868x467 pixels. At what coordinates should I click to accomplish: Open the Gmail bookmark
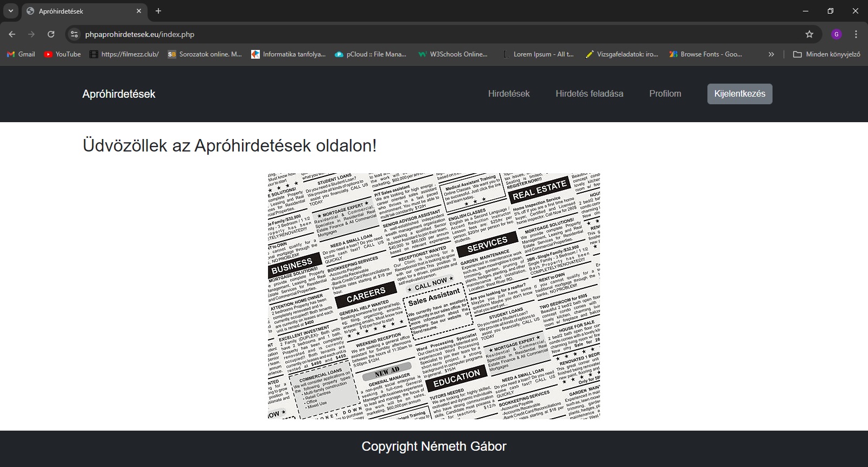coord(21,54)
